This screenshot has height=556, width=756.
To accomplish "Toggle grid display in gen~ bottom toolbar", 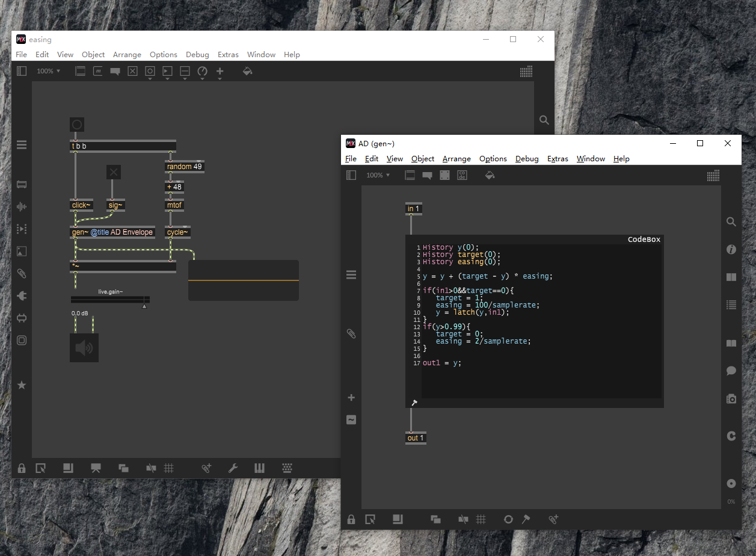I will (x=481, y=519).
